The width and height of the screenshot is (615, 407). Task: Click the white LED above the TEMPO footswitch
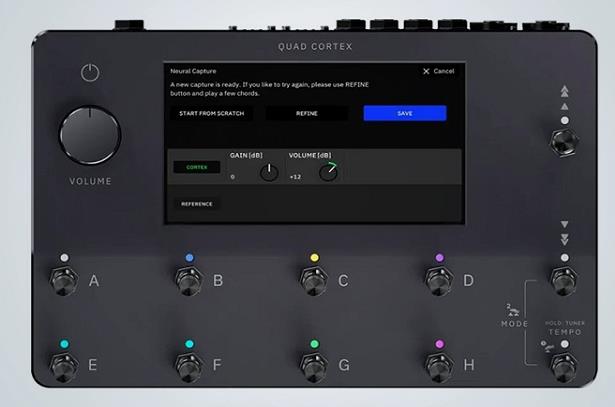(x=564, y=344)
